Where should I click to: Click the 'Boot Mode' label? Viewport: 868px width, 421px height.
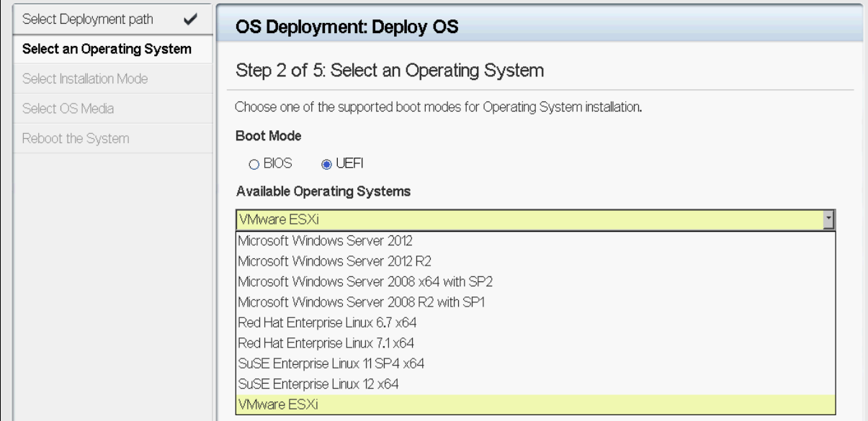(x=268, y=136)
